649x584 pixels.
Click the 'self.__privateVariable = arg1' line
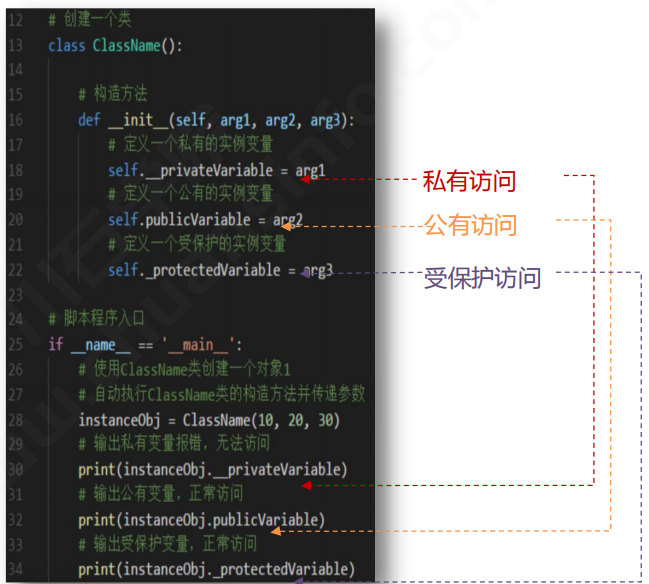pyautogui.click(x=216, y=170)
